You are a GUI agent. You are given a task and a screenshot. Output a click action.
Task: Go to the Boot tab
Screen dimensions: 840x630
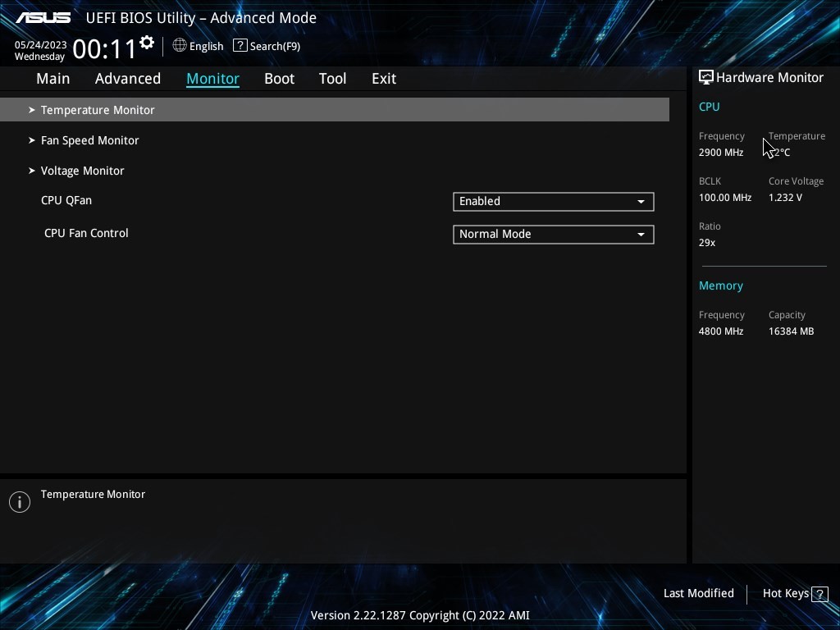tap(279, 79)
